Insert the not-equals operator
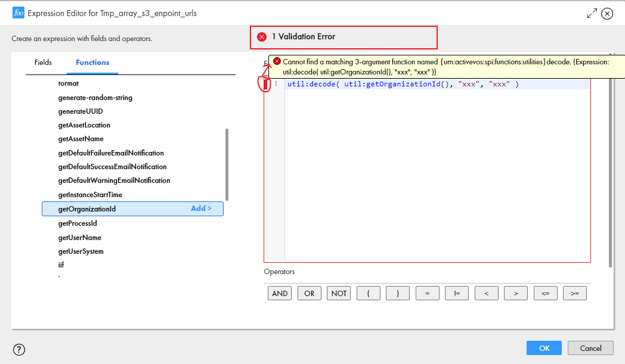625x364 pixels. click(457, 294)
